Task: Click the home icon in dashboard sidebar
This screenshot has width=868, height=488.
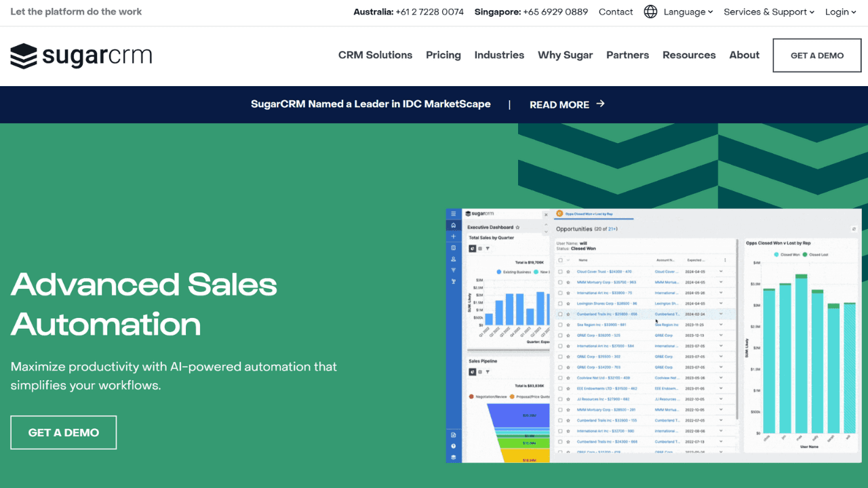Action: [x=453, y=225]
